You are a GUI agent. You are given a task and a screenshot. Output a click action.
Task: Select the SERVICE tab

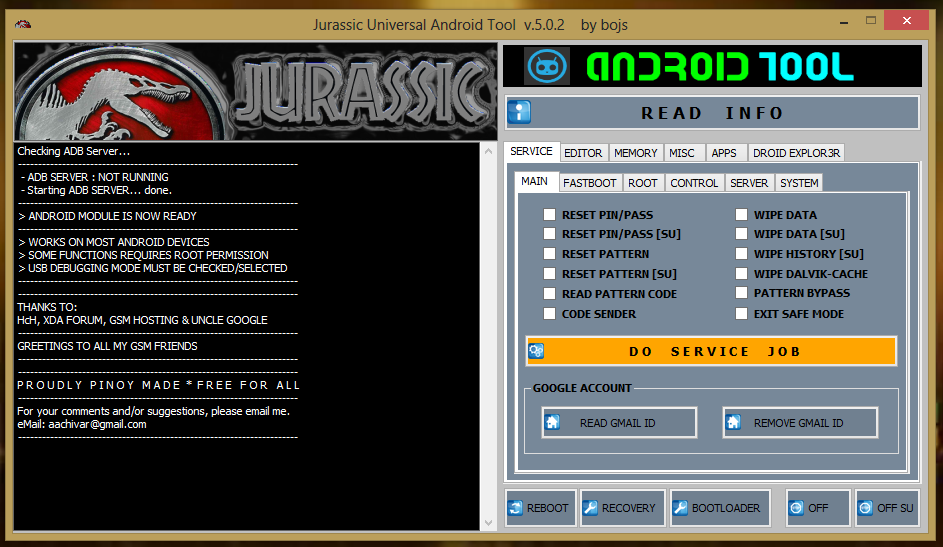(x=532, y=151)
